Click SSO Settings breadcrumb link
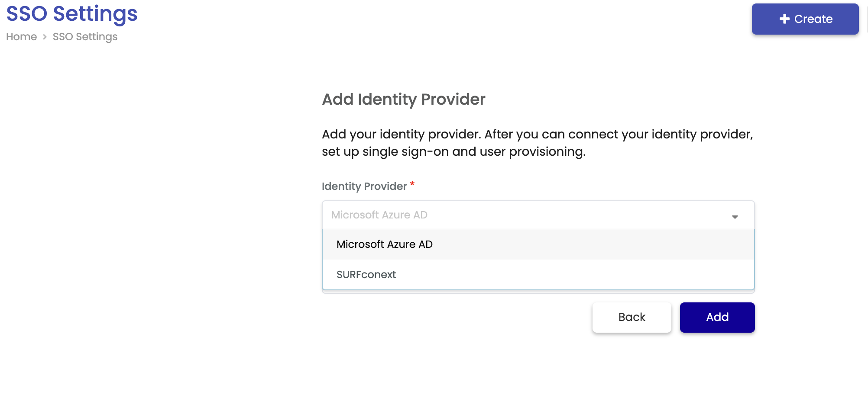This screenshot has width=868, height=398. (85, 37)
